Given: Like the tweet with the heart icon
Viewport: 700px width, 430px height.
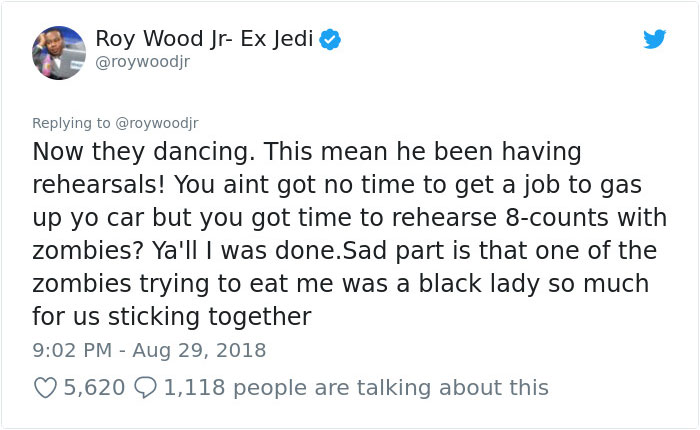Looking at the screenshot, I should pos(44,387).
